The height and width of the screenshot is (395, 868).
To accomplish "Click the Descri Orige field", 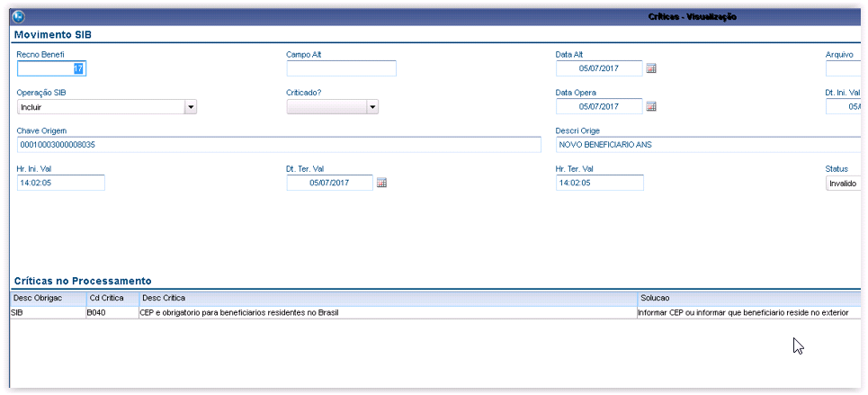I will coord(709,145).
